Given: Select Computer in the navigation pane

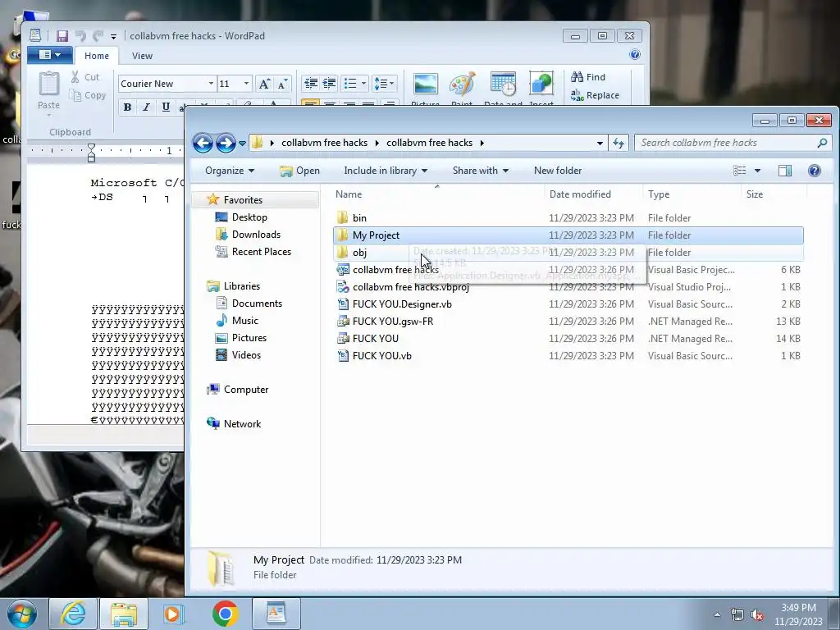Looking at the screenshot, I should pyautogui.click(x=237, y=390).
